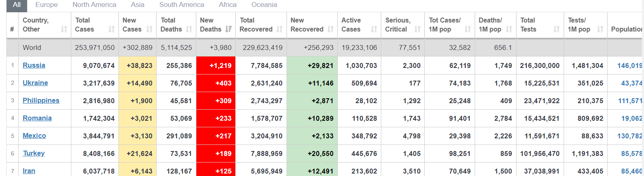Sort by Deaths/1M pop arrows
The image size is (644, 176).
click(x=509, y=29)
